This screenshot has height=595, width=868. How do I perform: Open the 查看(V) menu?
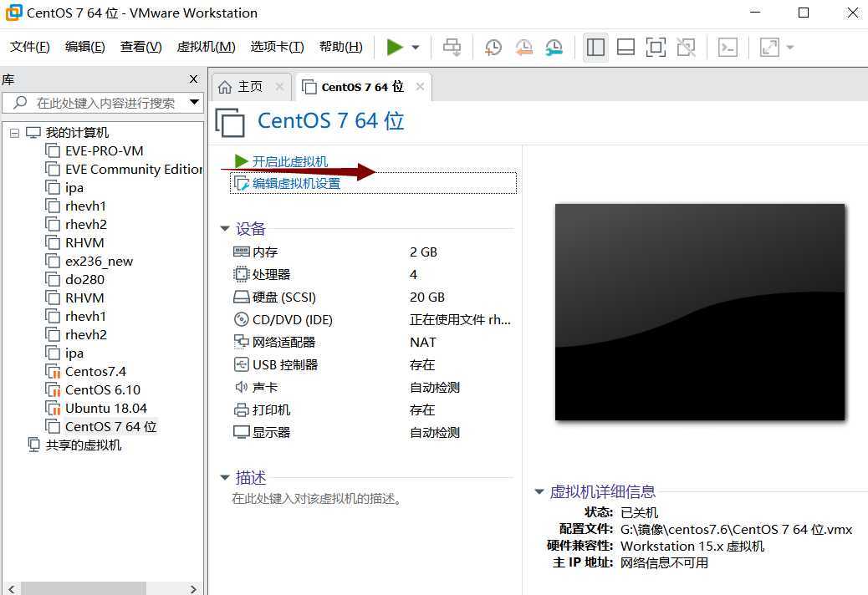pyautogui.click(x=141, y=47)
